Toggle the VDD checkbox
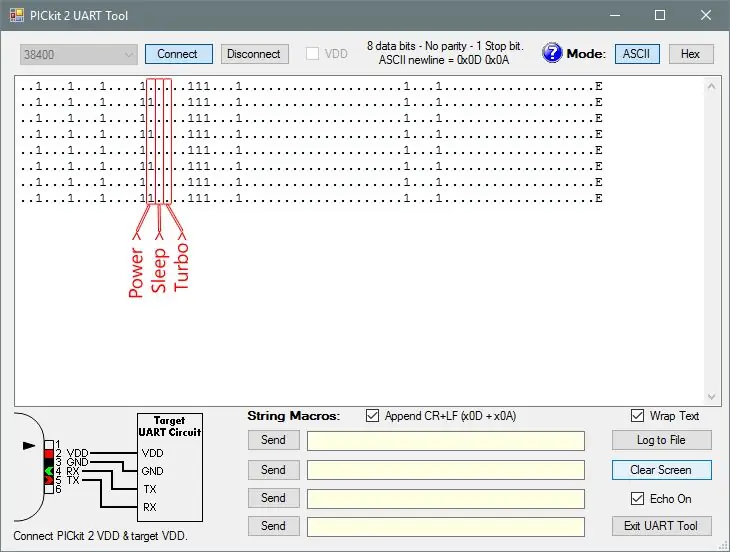 (x=312, y=54)
